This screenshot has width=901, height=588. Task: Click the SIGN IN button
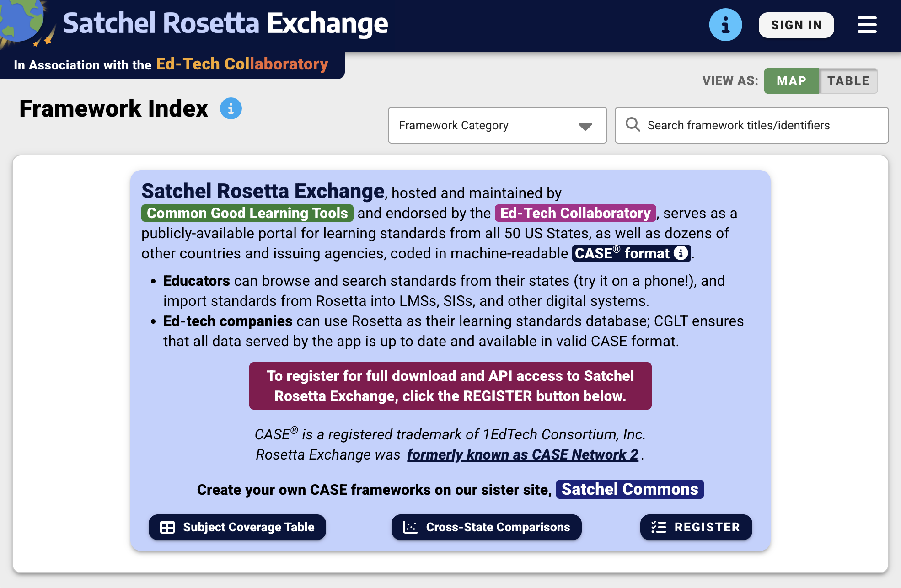point(796,25)
